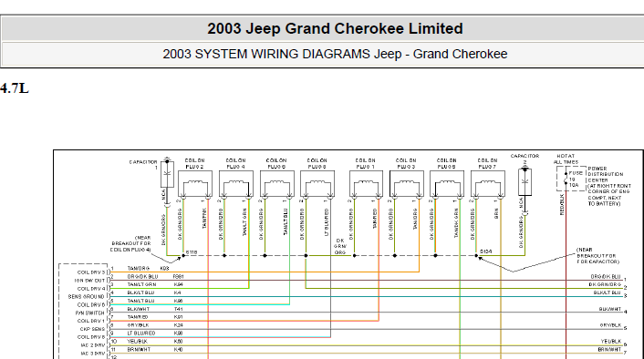Click the S118 splice dot

pyautogui.click(x=183, y=256)
